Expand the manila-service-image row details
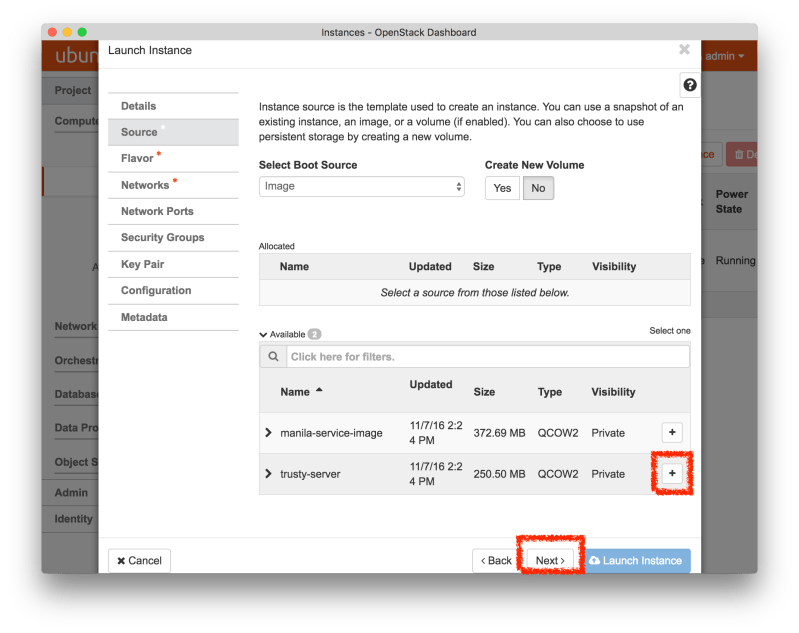Viewport: 799px width, 633px height. click(268, 433)
